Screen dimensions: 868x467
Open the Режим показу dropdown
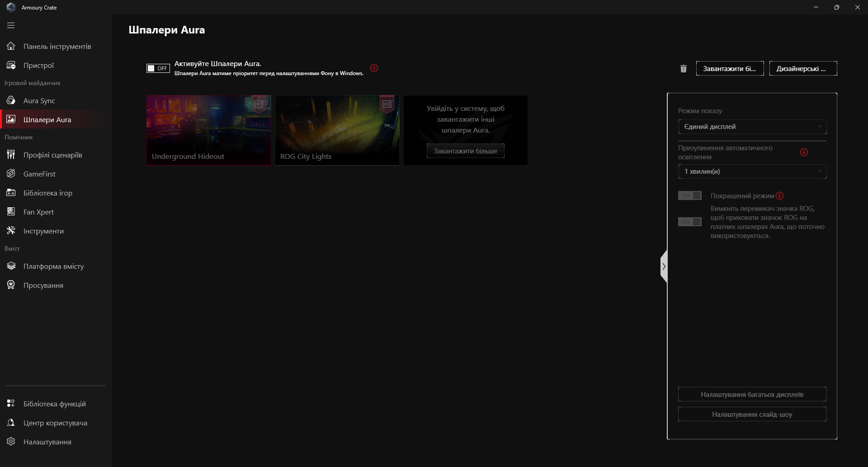point(752,127)
